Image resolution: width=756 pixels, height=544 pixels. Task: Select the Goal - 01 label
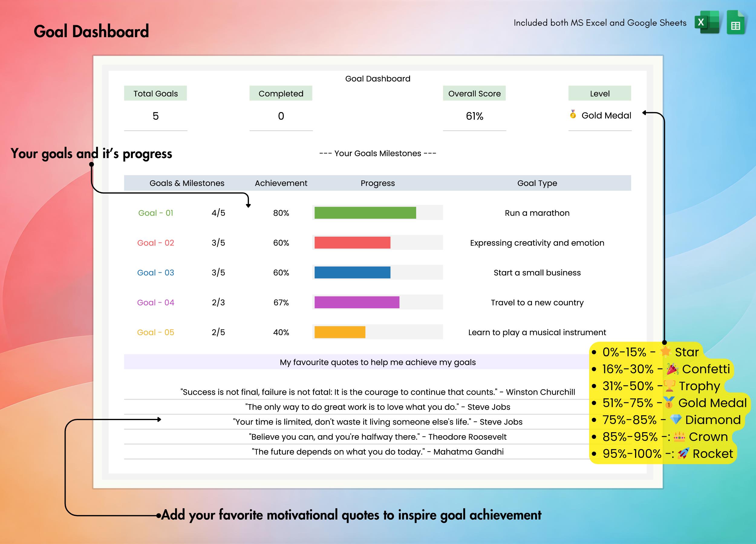click(156, 213)
